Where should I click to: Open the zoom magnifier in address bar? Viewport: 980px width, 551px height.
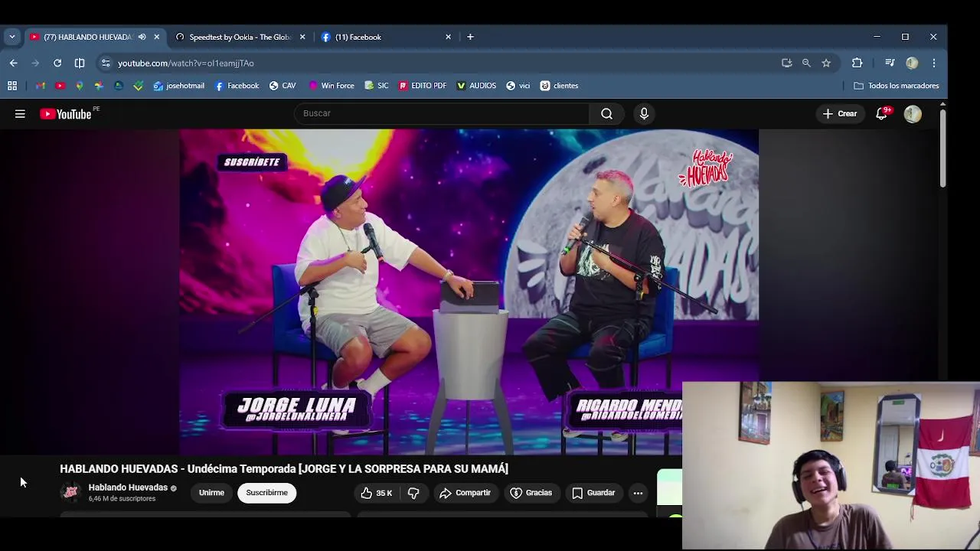coord(806,63)
